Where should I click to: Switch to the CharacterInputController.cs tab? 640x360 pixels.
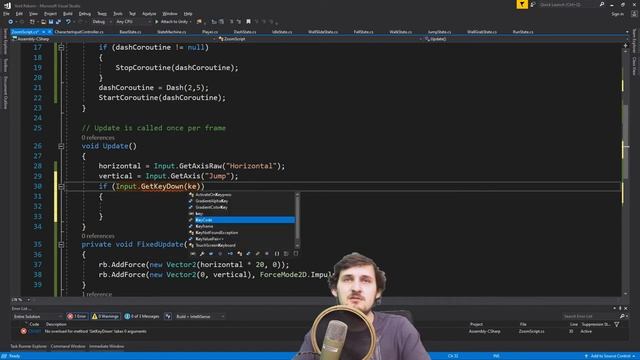click(x=79, y=31)
